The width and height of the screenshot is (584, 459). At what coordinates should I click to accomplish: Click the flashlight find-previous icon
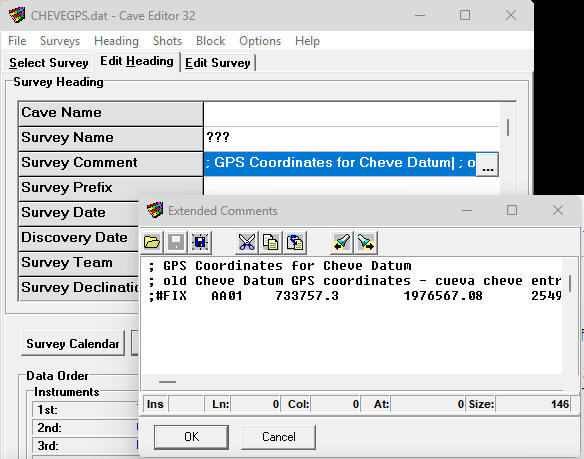(x=342, y=242)
